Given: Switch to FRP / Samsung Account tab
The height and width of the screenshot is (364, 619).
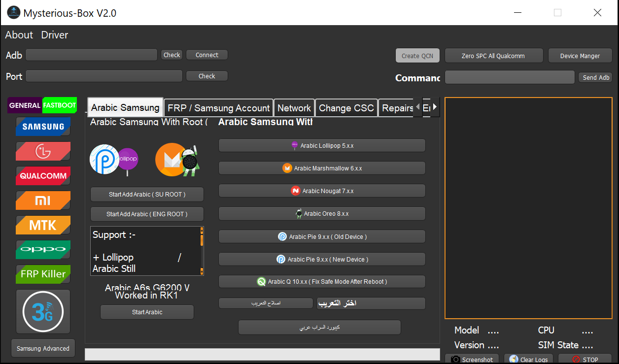Looking at the screenshot, I should tap(218, 108).
